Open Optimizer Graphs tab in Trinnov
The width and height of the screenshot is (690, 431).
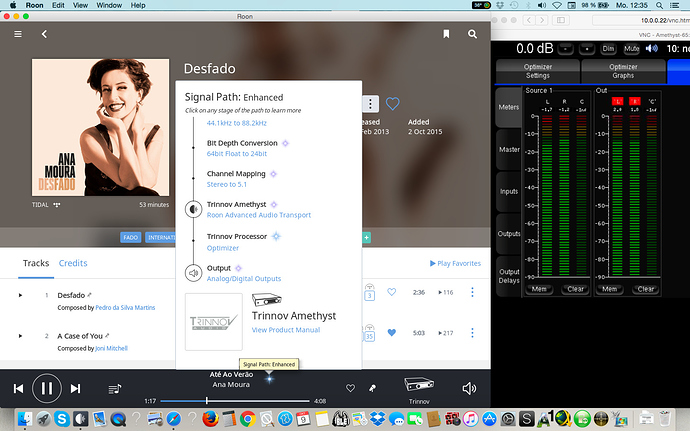(623, 71)
